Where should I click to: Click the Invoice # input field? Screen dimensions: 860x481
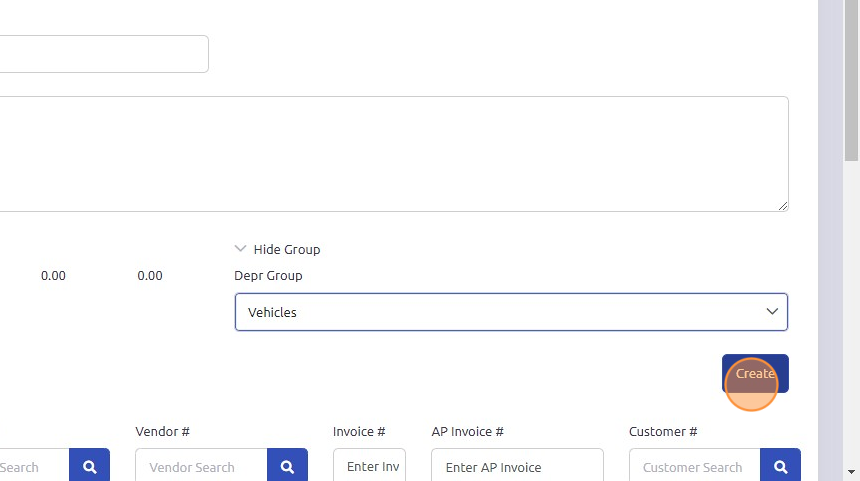(369, 466)
